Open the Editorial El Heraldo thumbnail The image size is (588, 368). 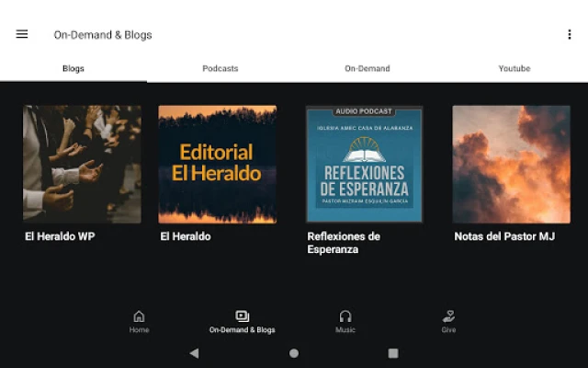point(217,164)
